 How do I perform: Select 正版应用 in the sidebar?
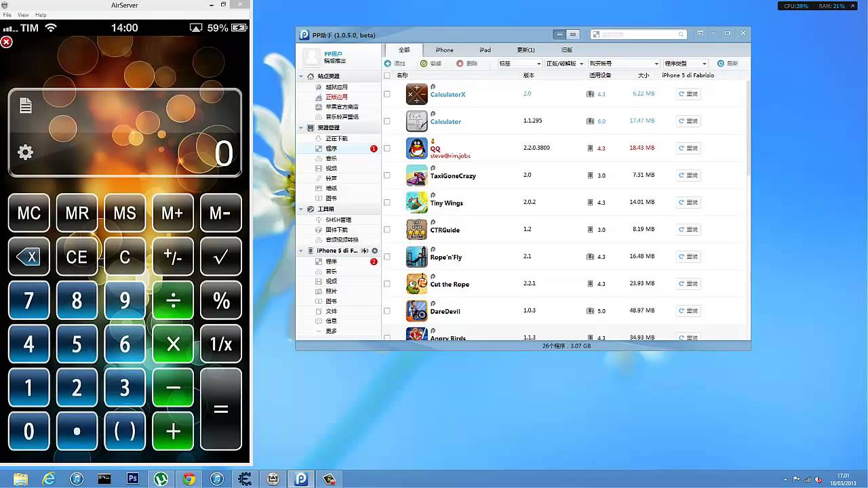click(336, 97)
